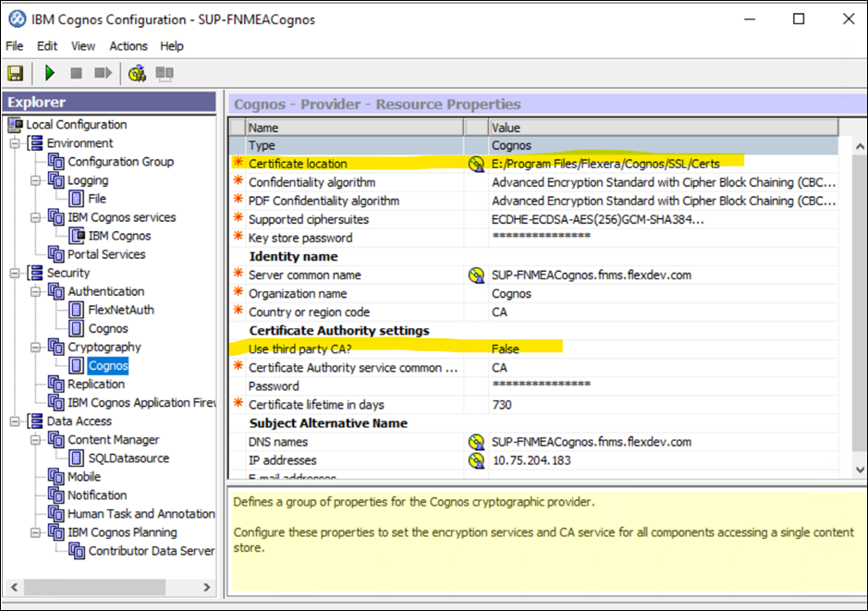Select the highlighted Cognos under Cryptography

click(x=108, y=366)
